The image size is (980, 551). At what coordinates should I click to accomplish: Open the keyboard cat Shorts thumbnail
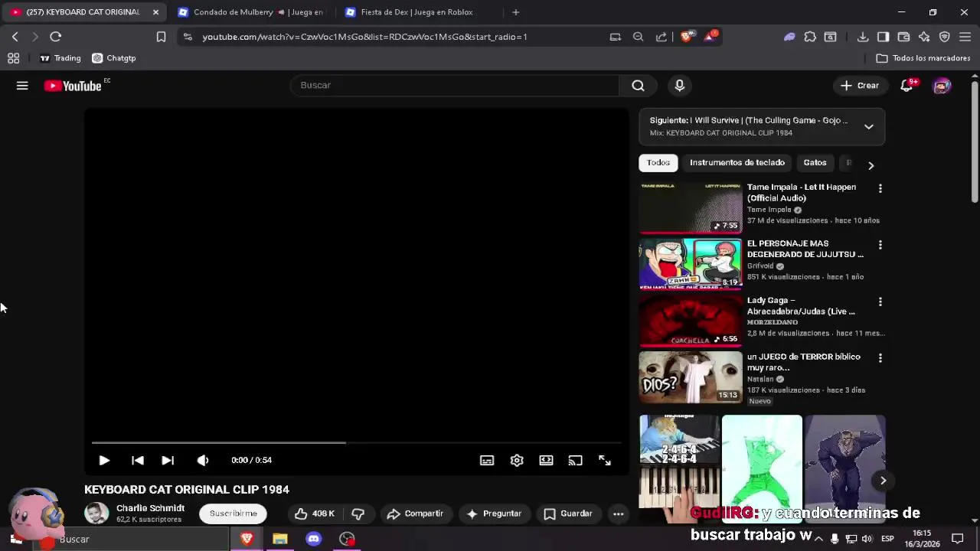coord(679,468)
